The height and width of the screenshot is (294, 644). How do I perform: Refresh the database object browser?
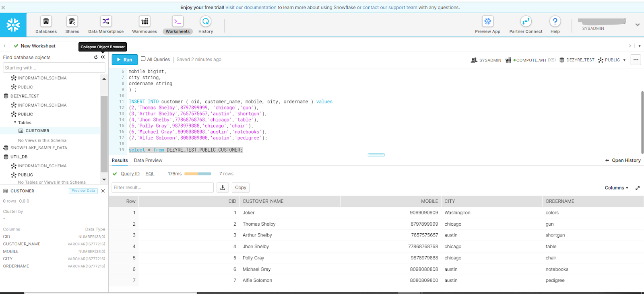(x=96, y=57)
